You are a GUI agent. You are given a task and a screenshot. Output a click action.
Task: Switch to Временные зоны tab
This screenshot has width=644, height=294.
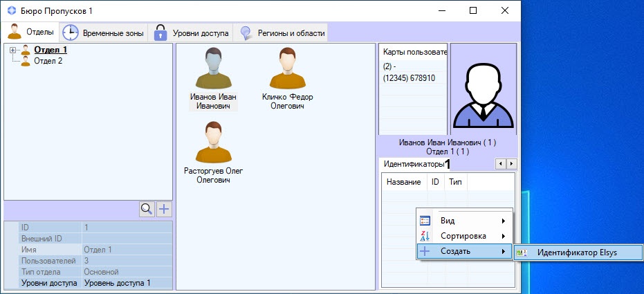click(104, 33)
